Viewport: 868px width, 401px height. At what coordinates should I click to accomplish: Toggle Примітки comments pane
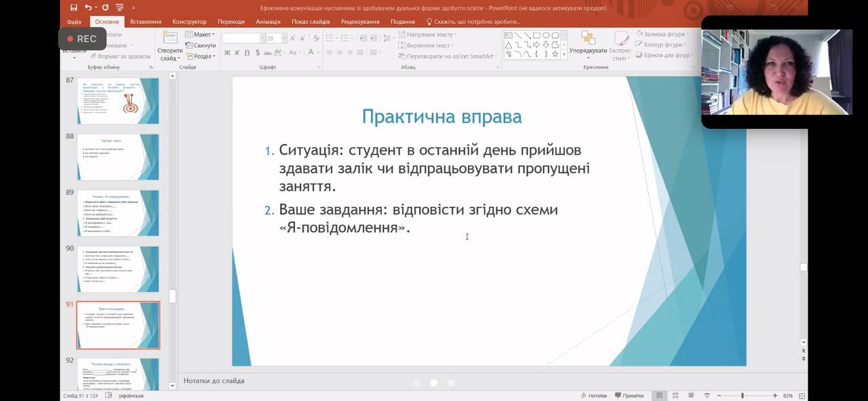pyautogui.click(x=629, y=396)
